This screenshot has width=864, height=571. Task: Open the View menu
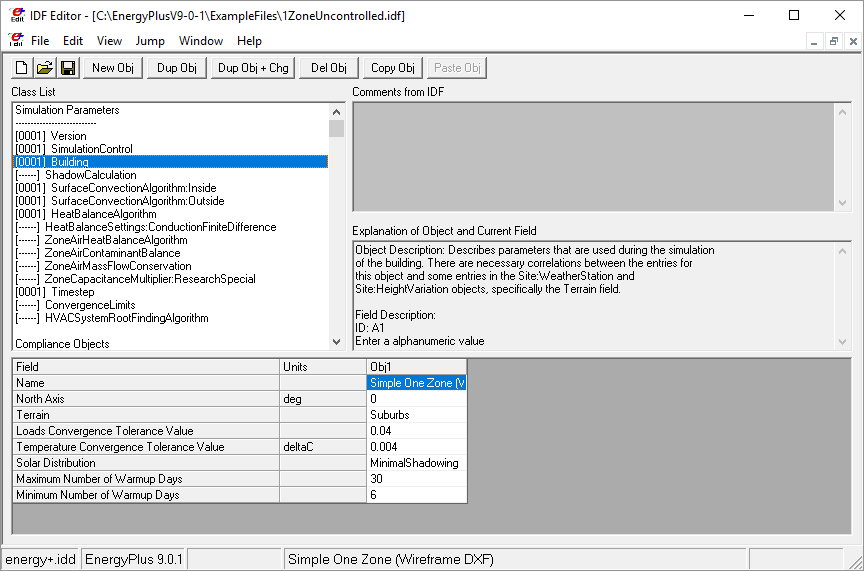[x=109, y=41]
